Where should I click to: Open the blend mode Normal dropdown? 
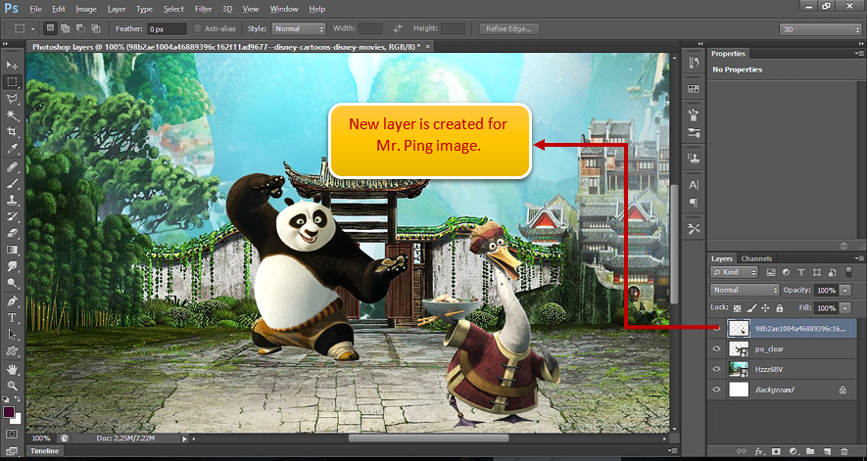point(745,290)
